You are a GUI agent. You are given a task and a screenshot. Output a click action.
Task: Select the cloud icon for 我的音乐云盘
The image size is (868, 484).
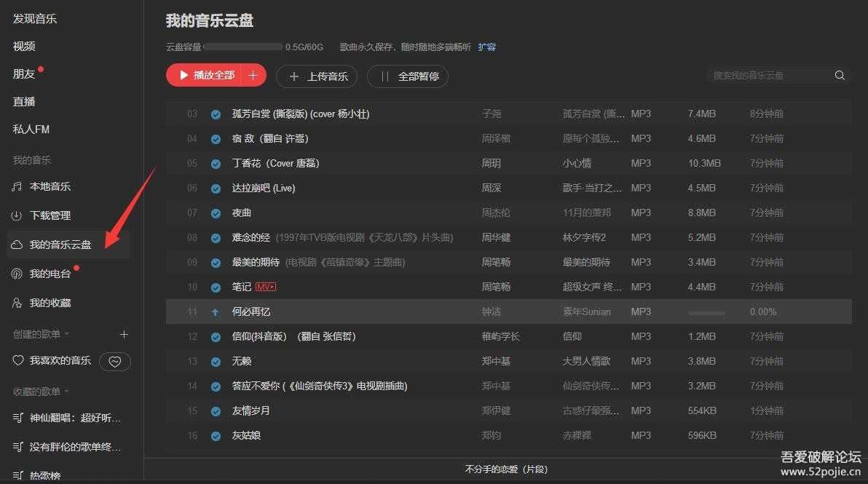tap(17, 245)
